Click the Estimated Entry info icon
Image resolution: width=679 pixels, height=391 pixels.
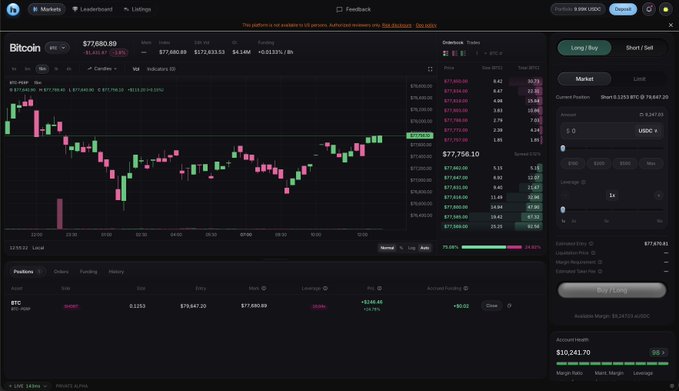(591, 244)
